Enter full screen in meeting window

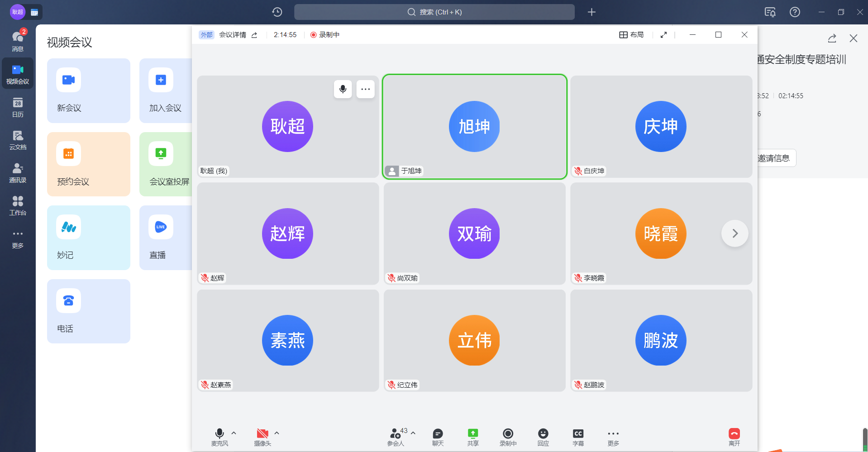(x=663, y=35)
